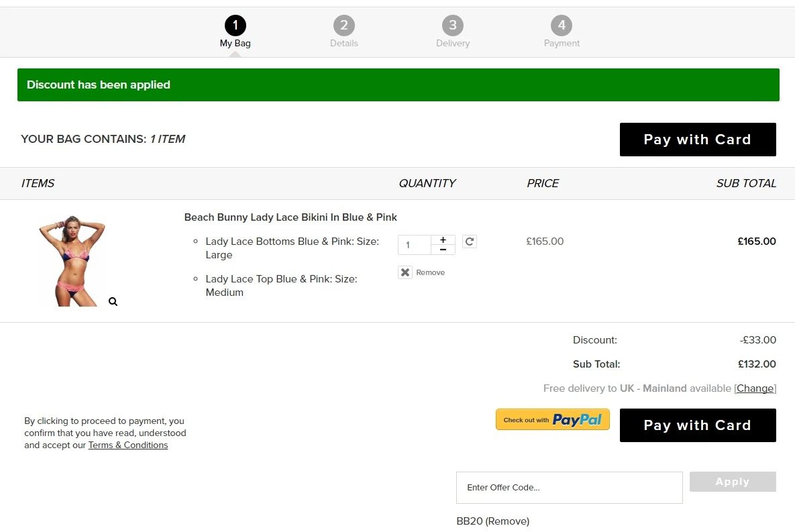Click YOUR BAG CONTAINS 1 ITEM heading

103,139
